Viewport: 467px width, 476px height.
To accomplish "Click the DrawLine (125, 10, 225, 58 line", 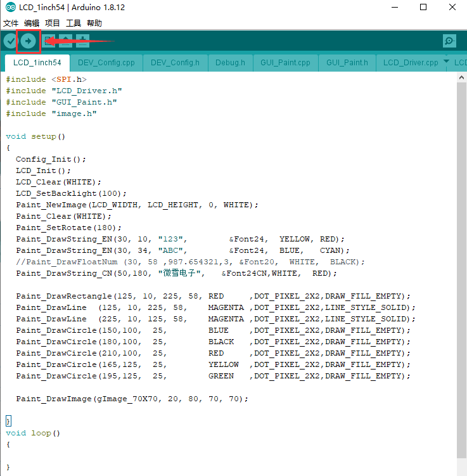I will [x=215, y=307].
